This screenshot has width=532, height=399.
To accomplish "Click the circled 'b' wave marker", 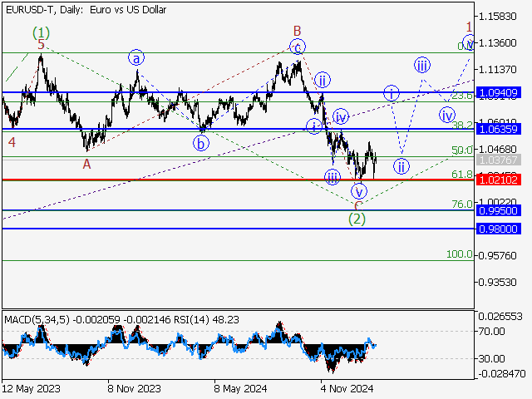I will coord(201,142).
